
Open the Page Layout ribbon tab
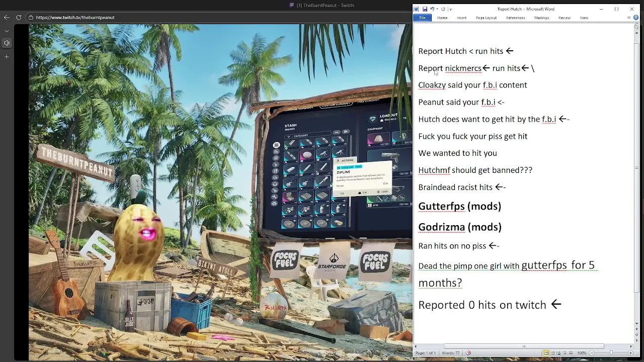point(486,18)
